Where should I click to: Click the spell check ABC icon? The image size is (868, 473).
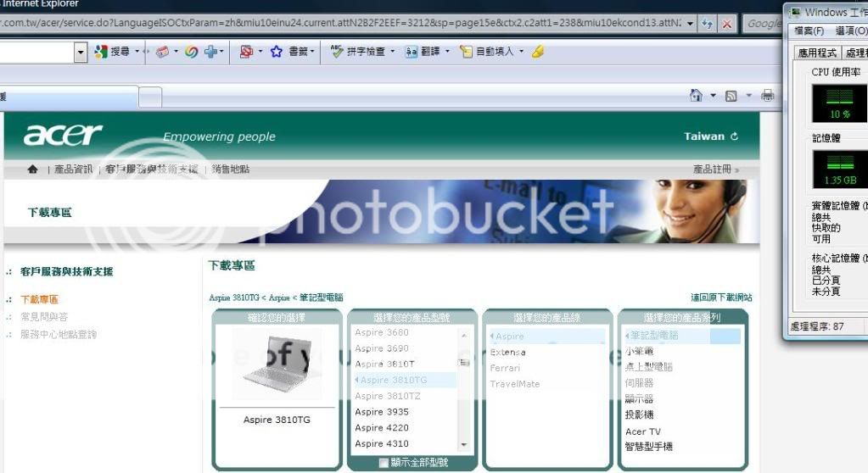tap(337, 52)
